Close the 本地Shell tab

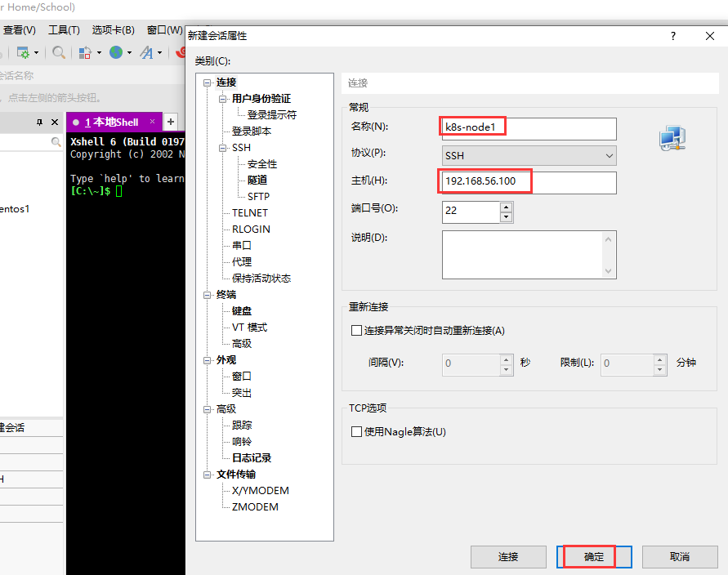coord(152,121)
